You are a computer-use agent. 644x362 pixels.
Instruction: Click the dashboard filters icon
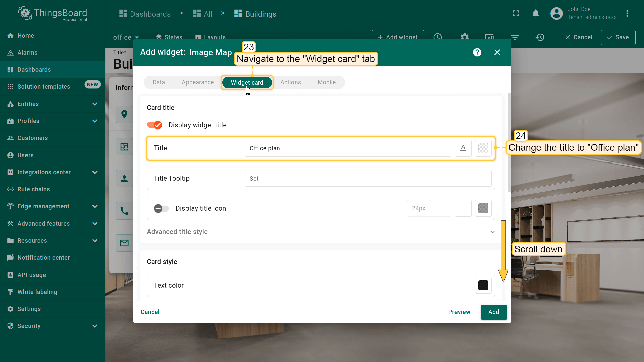[x=515, y=37]
